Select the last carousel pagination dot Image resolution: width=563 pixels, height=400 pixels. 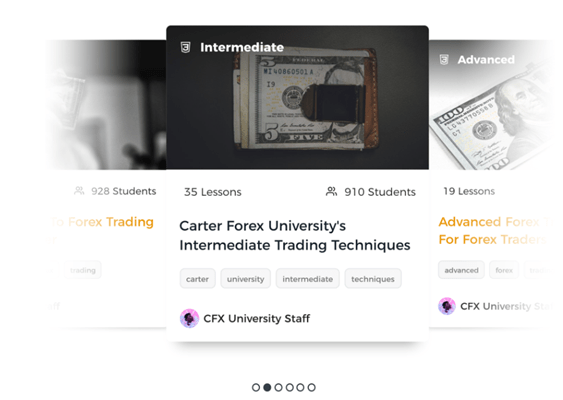pos(312,387)
